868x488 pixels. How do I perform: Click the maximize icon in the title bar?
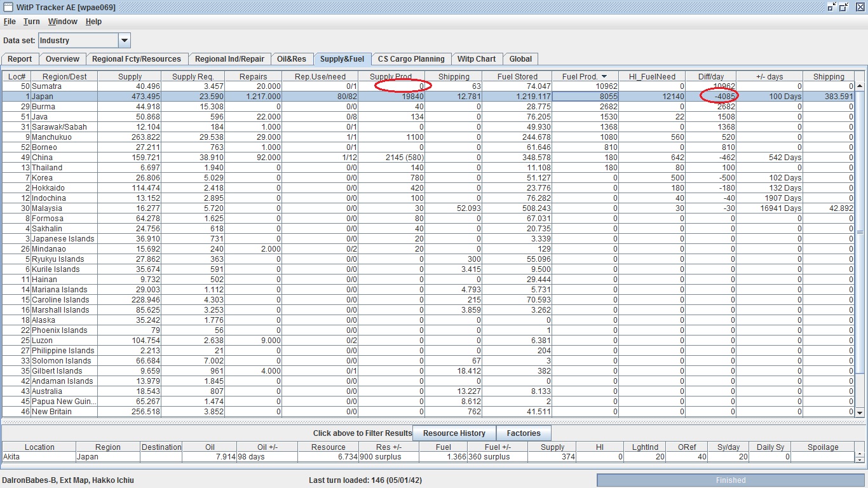(844, 7)
